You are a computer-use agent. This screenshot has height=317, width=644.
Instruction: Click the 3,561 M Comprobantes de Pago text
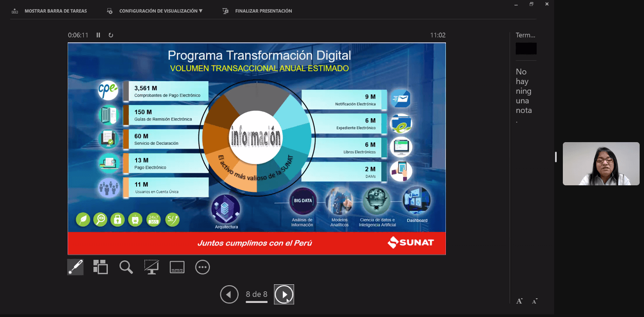(167, 91)
